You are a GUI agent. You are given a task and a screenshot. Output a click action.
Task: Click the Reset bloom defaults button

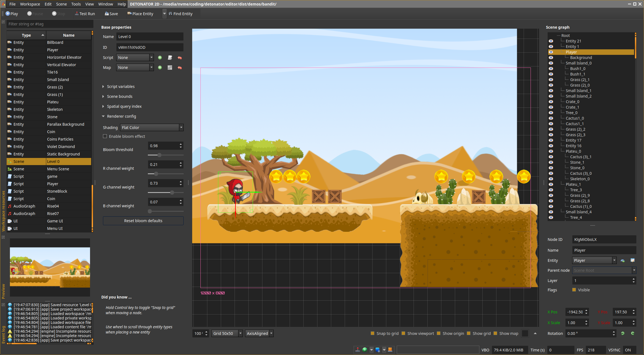tap(143, 221)
